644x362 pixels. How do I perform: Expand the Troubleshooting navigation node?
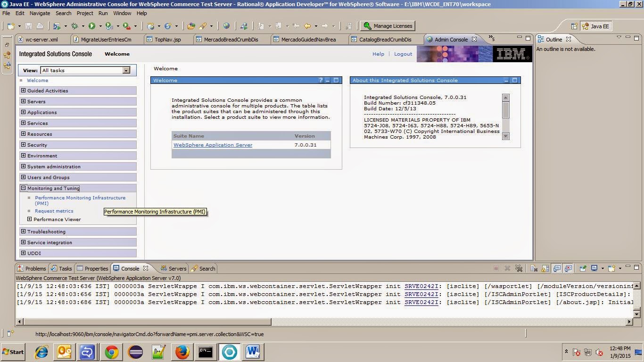[x=23, y=231]
